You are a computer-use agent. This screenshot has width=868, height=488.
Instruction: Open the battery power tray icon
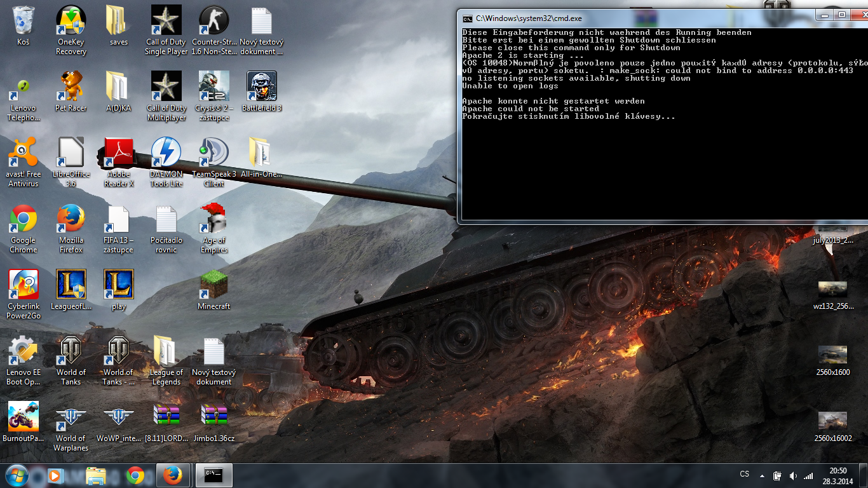tap(777, 475)
